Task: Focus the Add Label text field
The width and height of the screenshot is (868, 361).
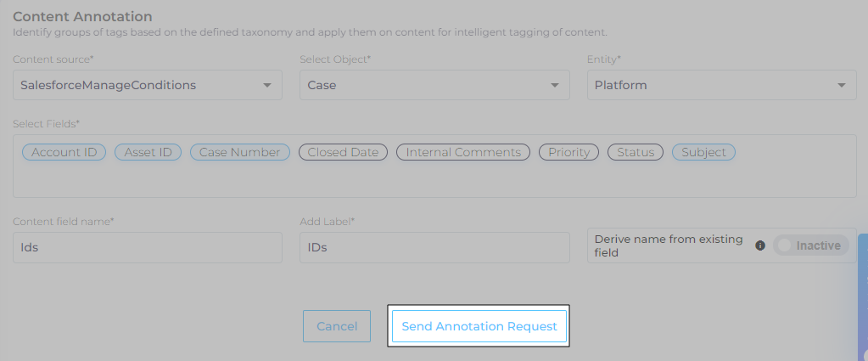Action: click(434, 248)
